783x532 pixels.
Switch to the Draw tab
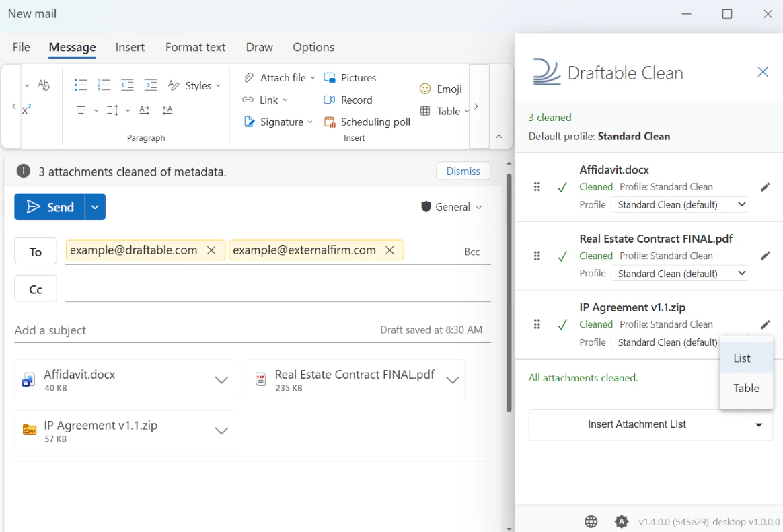(259, 47)
